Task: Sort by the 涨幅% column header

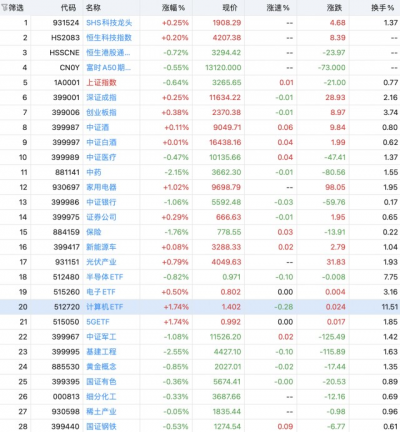Action: coord(173,8)
